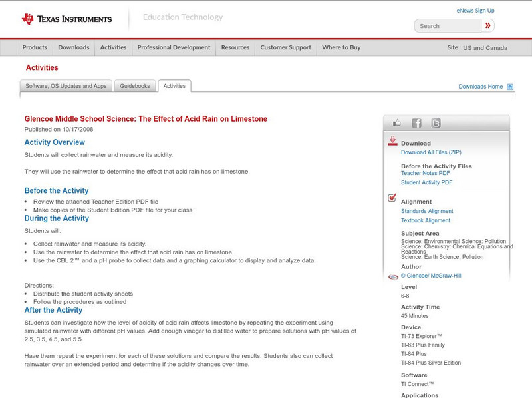This screenshot has height=398, width=532.
Task: Download All Files (ZIP)
Action: [431, 152]
